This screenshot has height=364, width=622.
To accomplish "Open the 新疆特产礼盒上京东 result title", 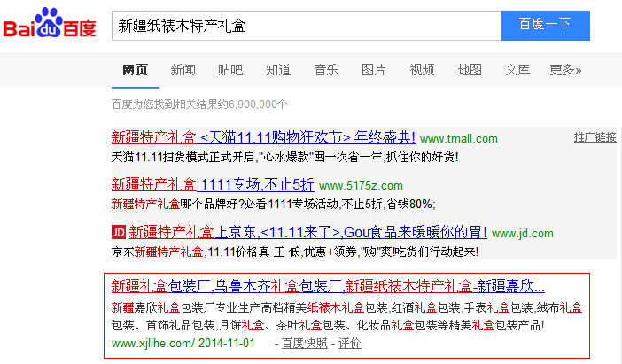I will (x=307, y=232).
